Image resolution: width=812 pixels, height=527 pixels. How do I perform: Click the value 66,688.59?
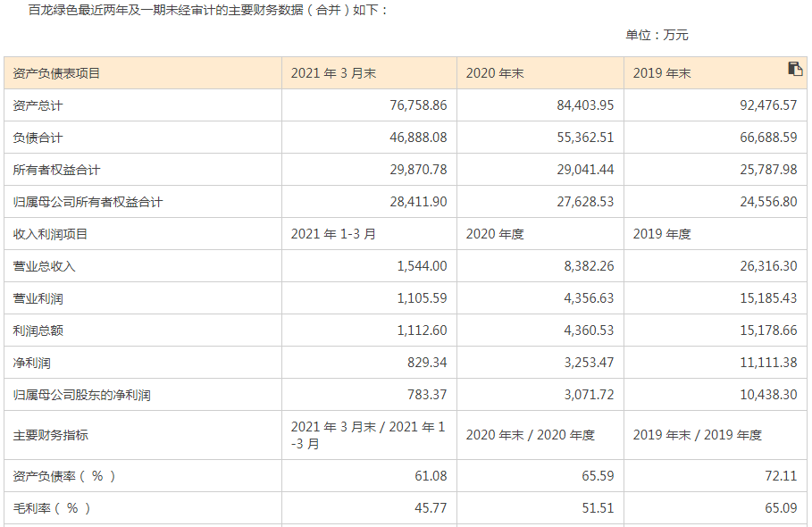(x=768, y=138)
